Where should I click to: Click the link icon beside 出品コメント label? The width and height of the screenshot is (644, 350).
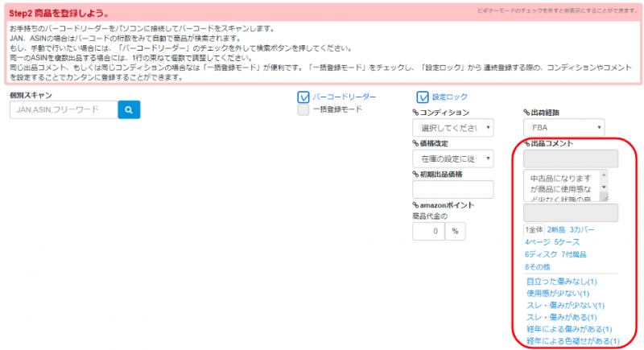pyautogui.click(x=526, y=143)
